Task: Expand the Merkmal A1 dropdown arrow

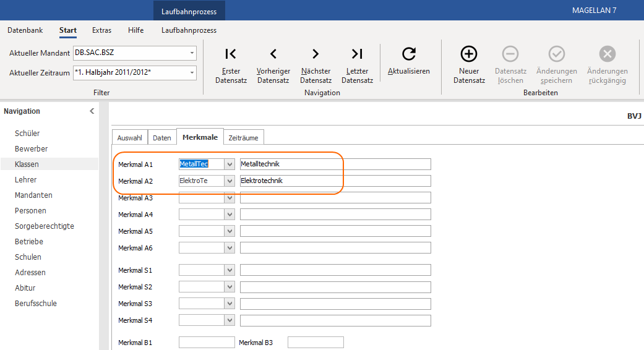Action: point(230,164)
